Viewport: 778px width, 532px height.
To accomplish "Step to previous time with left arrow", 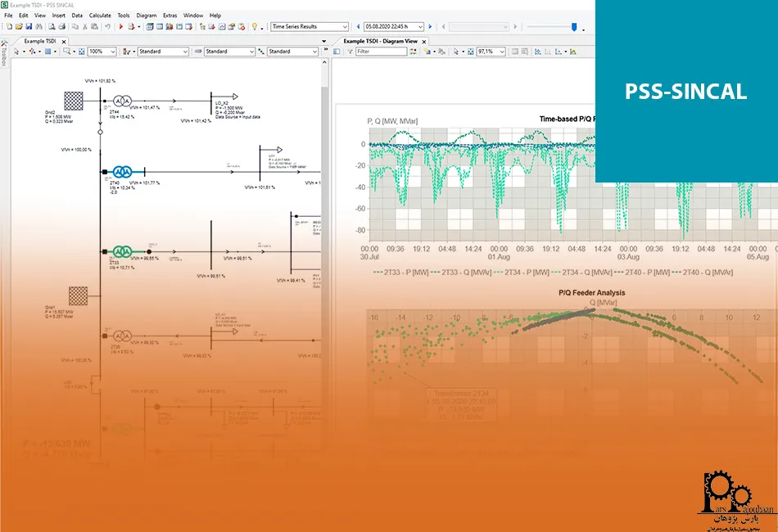I will (357, 27).
